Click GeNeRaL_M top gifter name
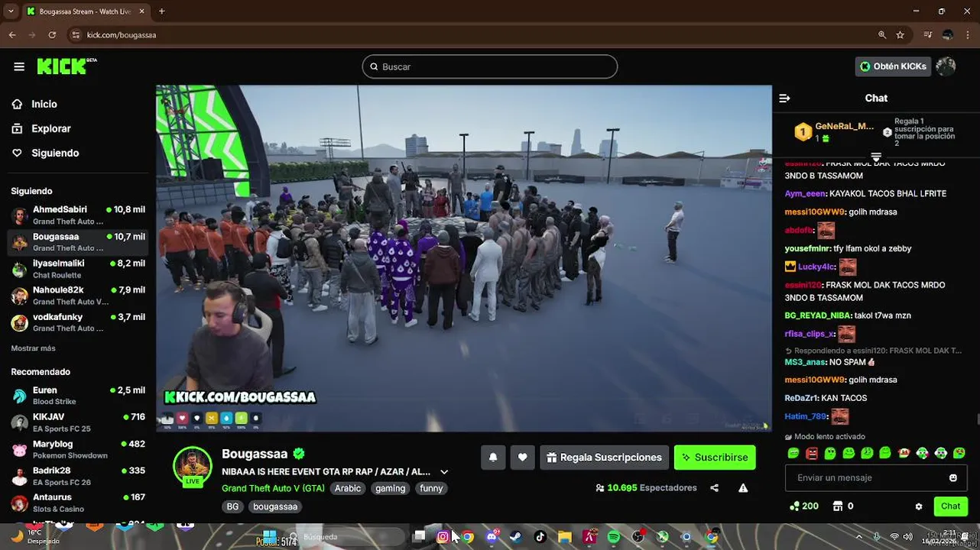Image resolution: width=980 pixels, height=550 pixels. 845,126
